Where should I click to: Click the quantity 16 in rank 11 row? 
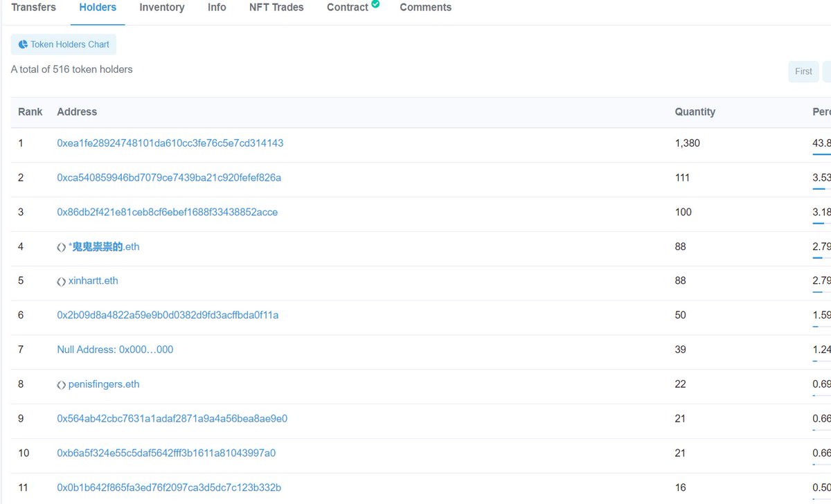pyautogui.click(x=681, y=487)
